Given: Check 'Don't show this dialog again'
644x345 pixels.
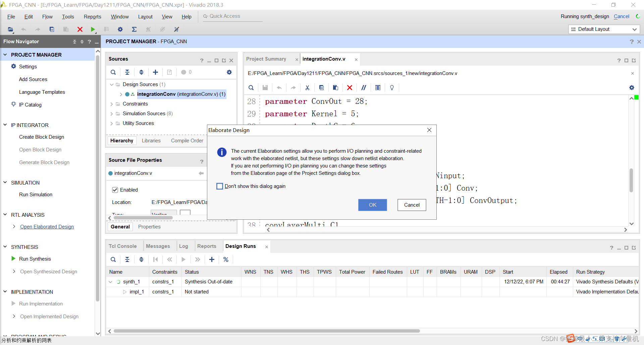Looking at the screenshot, I should coord(220,186).
